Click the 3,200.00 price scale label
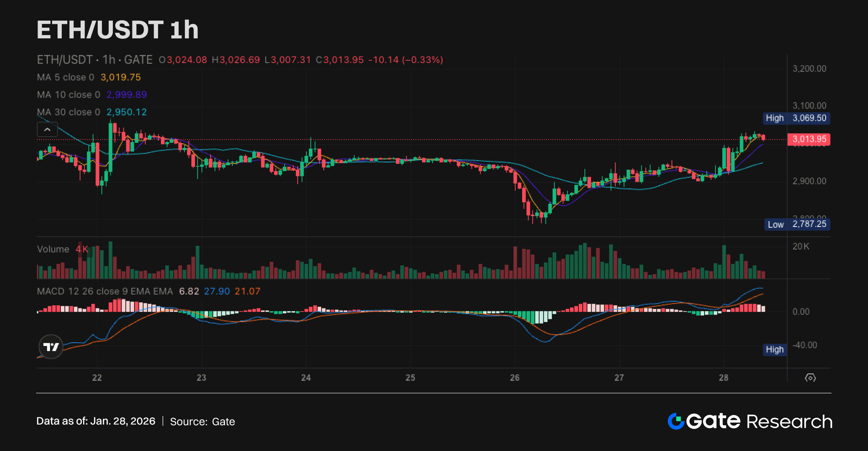Screen dimensions: 868x451 809,68
